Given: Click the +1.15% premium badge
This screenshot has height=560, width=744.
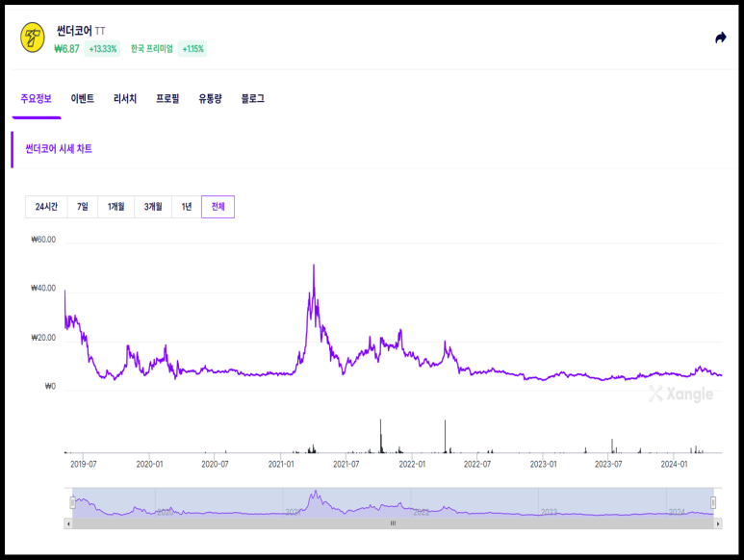Looking at the screenshot, I should point(192,49).
